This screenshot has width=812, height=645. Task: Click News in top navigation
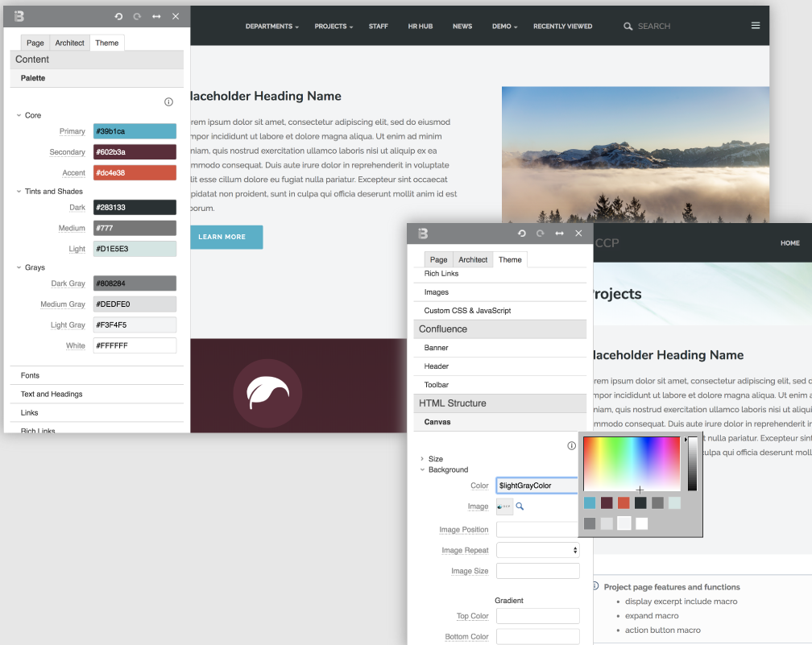(x=462, y=27)
